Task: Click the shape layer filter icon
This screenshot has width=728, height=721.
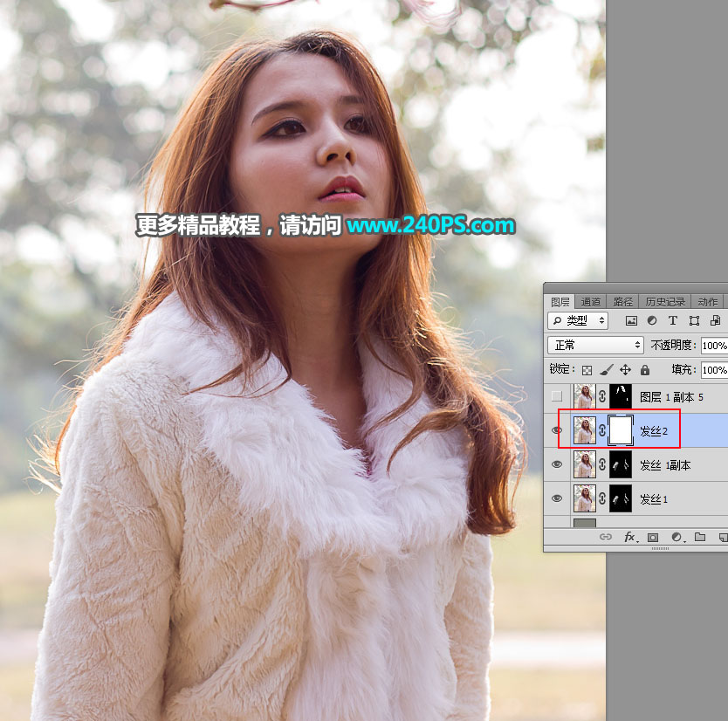Action: click(x=694, y=321)
